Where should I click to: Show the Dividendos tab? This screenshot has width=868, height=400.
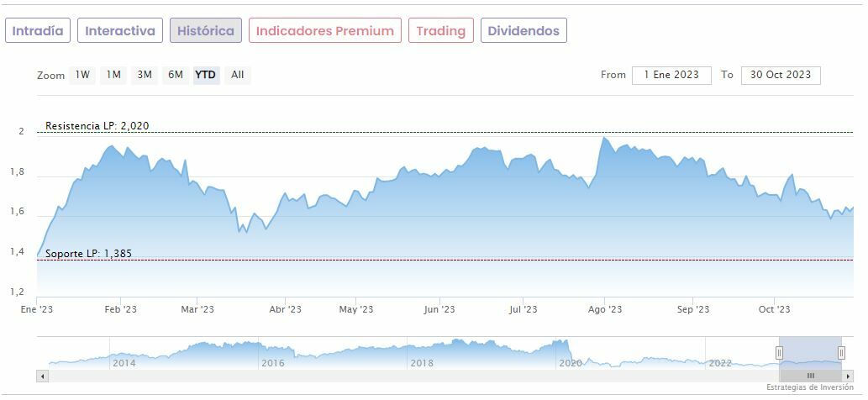pos(523,31)
